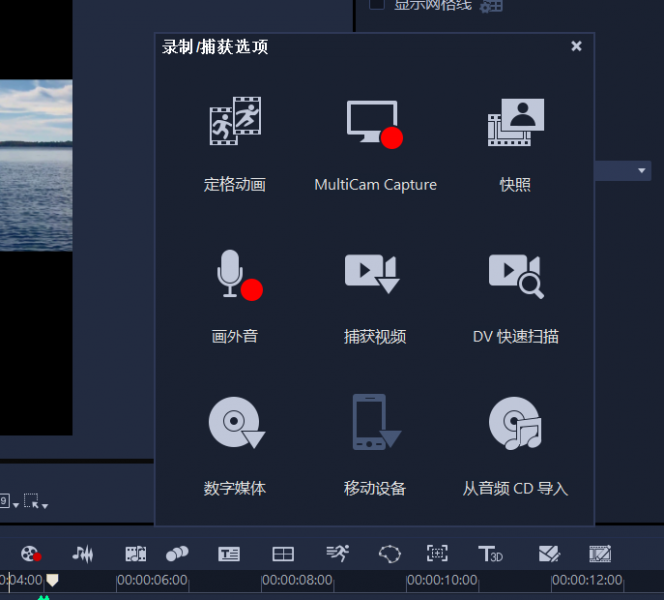Screen dimensions: 664x600
Task: Close the 录制/捕获选项 dialog
Action: 576,46
